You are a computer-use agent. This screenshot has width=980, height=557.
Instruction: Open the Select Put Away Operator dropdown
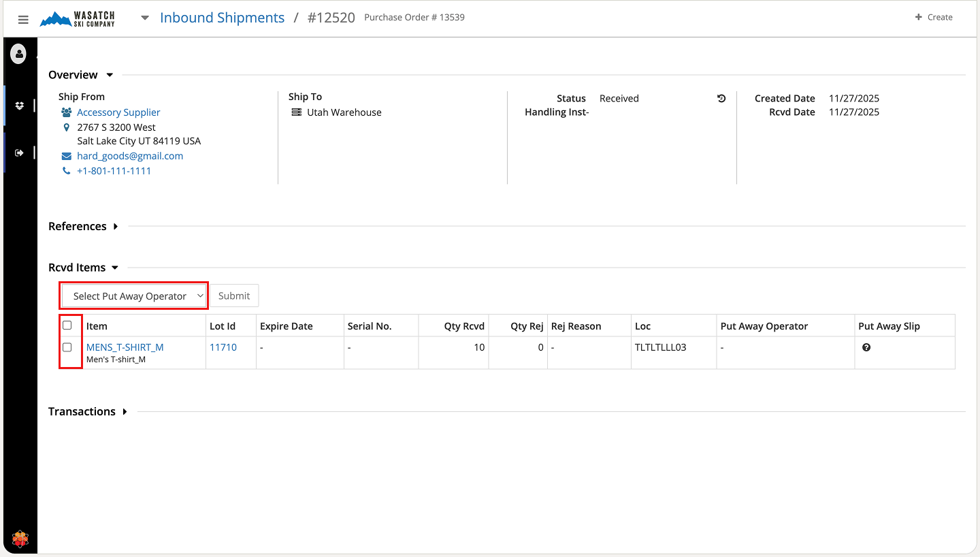134,296
